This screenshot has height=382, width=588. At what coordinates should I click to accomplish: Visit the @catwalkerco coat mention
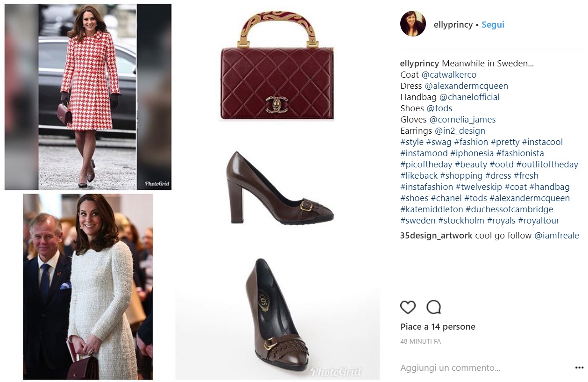click(x=449, y=75)
